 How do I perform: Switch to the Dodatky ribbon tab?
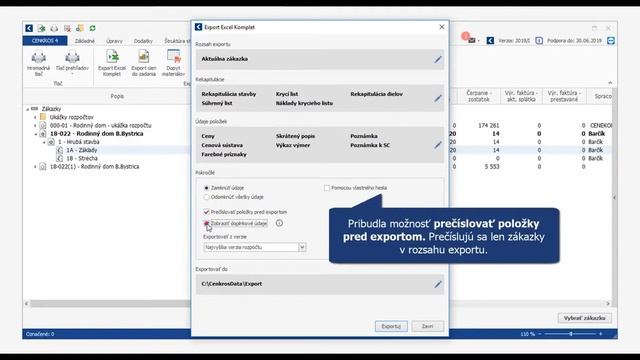point(143,41)
